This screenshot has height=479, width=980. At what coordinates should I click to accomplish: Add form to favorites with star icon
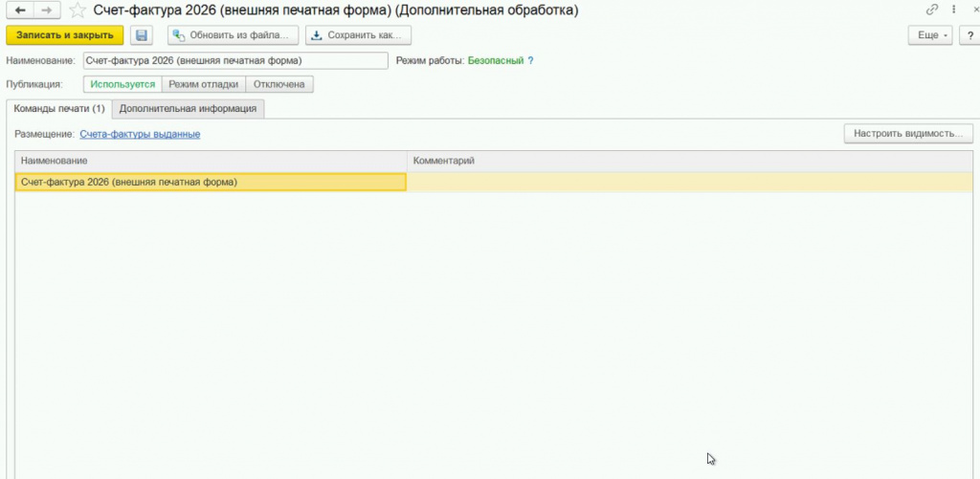(x=78, y=10)
